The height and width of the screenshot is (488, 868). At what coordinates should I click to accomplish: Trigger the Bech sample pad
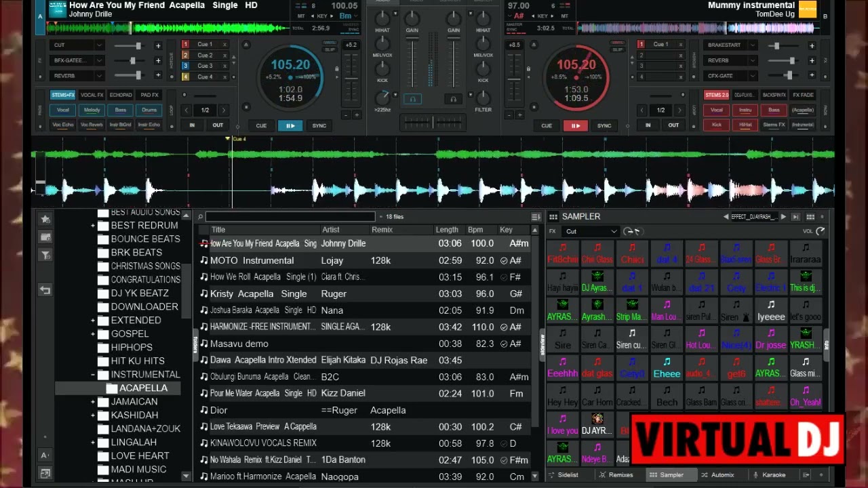[x=667, y=397]
